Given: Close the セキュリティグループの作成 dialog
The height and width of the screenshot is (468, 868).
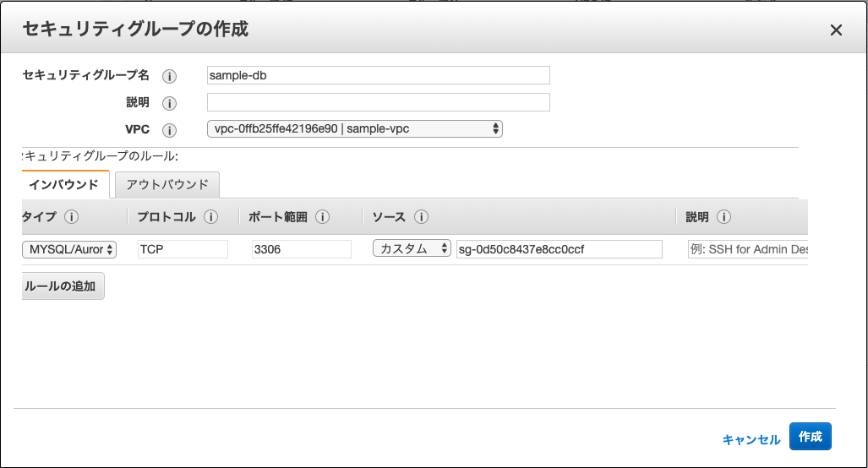Looking at the screenshot, I should (x=836, y=30).
